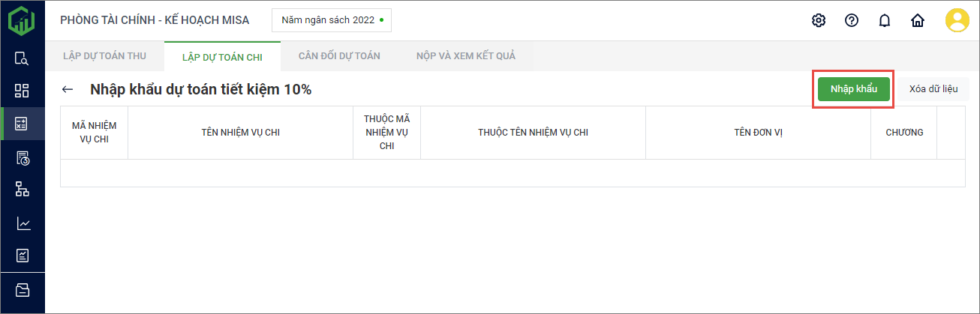Screen dimensions: 980x314
Task: Open the notifications bell
Action: tap(884, 20)
